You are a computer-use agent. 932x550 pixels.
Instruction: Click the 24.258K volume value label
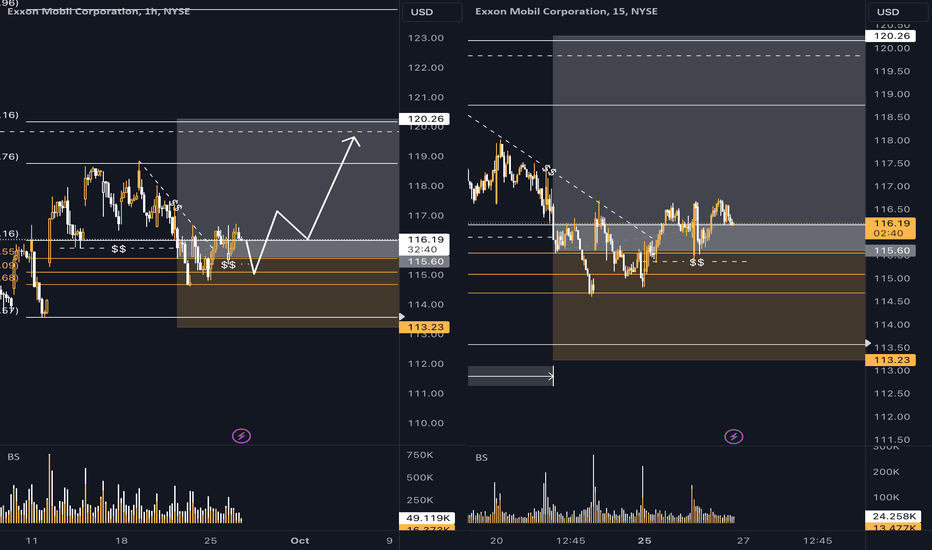[x=894, y=516]
